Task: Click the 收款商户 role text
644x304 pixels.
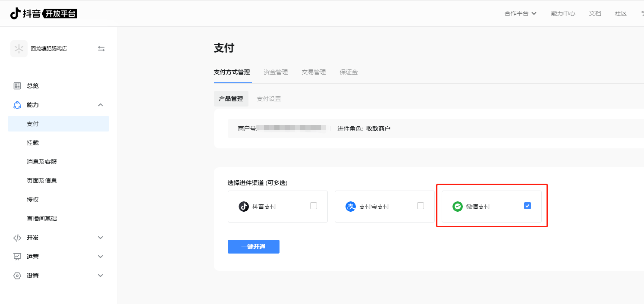Action: tap(378, 128)
